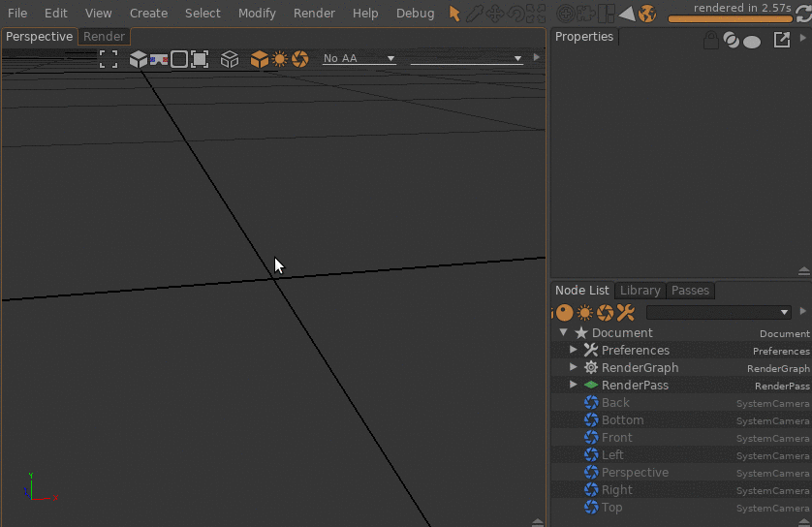Viewport: 812px width, 527px height.
Task: Select the Perspective system camera node
Action: tap(635, 473)
